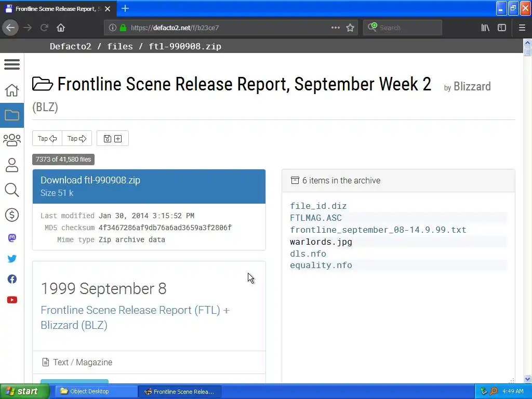View frontline_september_08-14.9.99.txt
This screenshot has width=532, height=399.
[378, 230]
